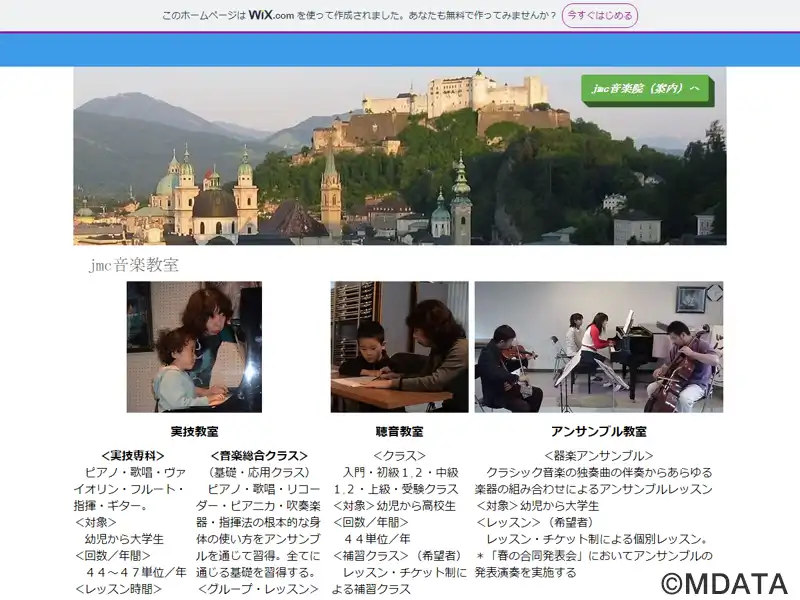This screenshot has height=600, width=800.
Task: Select the <対象>幼児から大学生 line under ensemble
Action: 537,506
